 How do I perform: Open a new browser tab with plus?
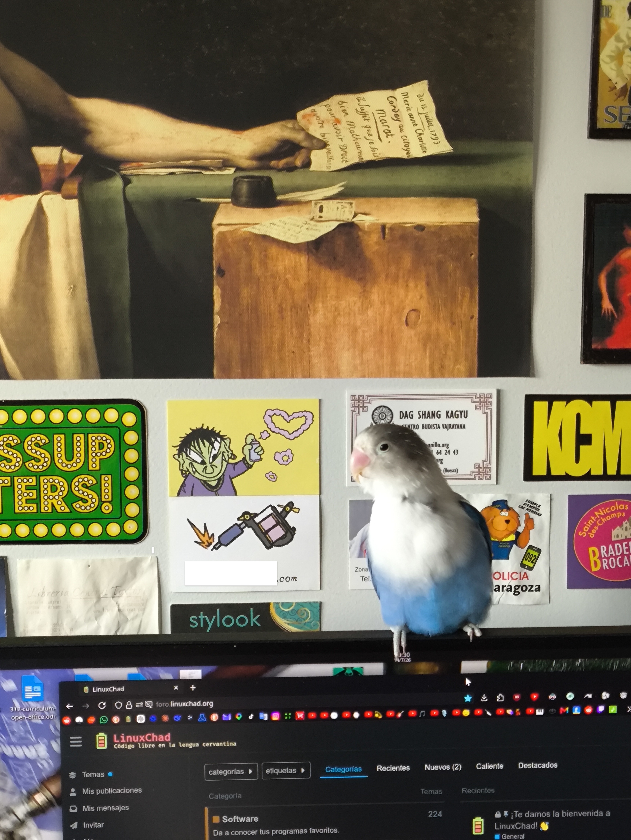pyautogui.click(x=193, y=688)
